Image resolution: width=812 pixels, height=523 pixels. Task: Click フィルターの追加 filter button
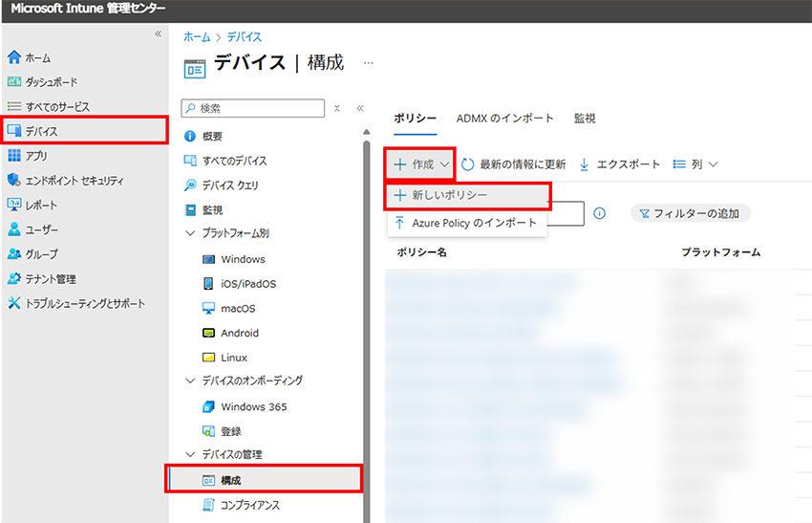[690, 213]
